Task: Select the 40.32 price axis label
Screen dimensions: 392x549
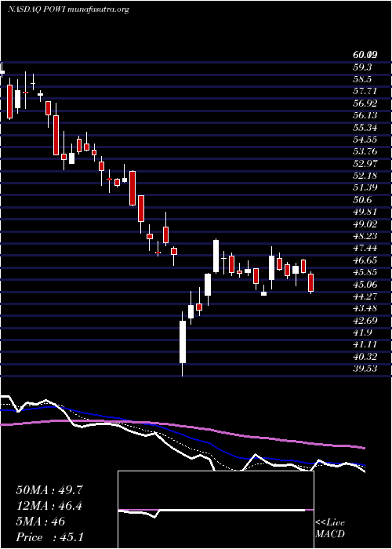Action: (365, 357)
